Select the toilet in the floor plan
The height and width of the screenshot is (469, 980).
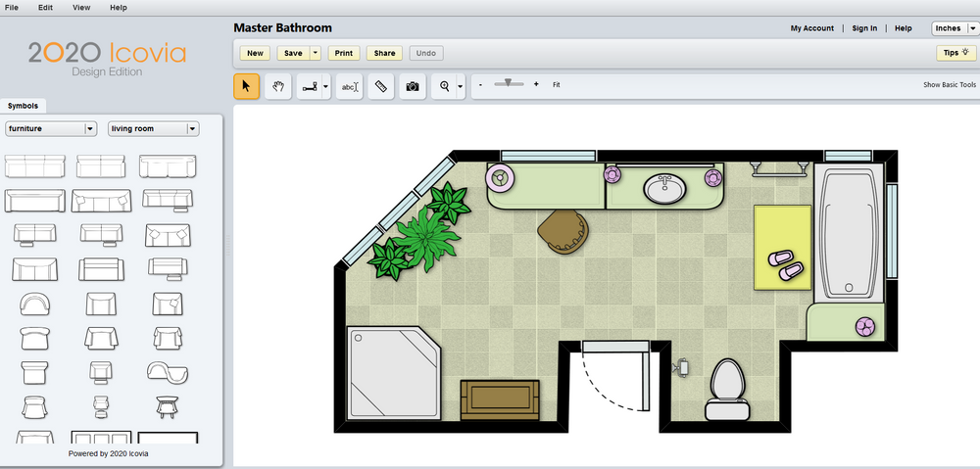pyautogui.click(x=726, y=384)
